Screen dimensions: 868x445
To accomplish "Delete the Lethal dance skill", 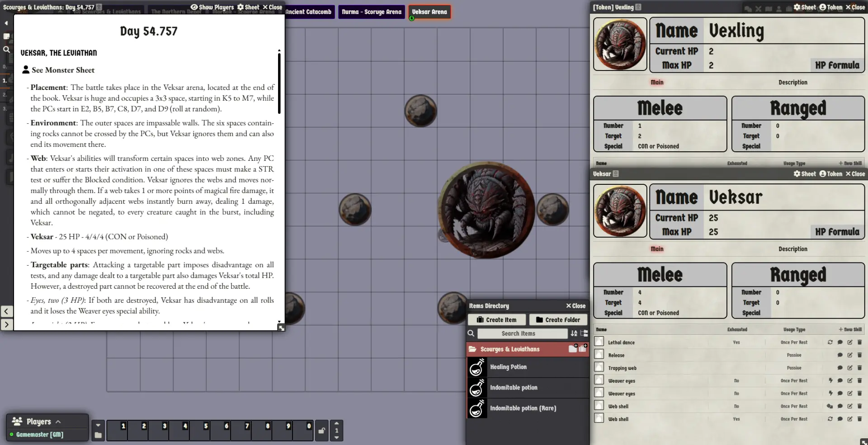I will [859, 342].
